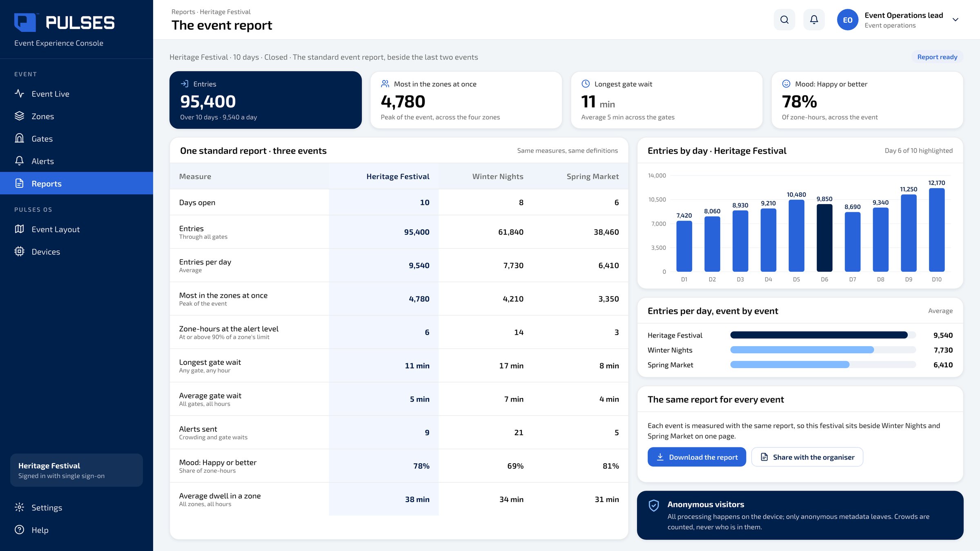Click the Heritage Festival column header
The width and height of the screenshot is (980, 551).
pos(398,176)
